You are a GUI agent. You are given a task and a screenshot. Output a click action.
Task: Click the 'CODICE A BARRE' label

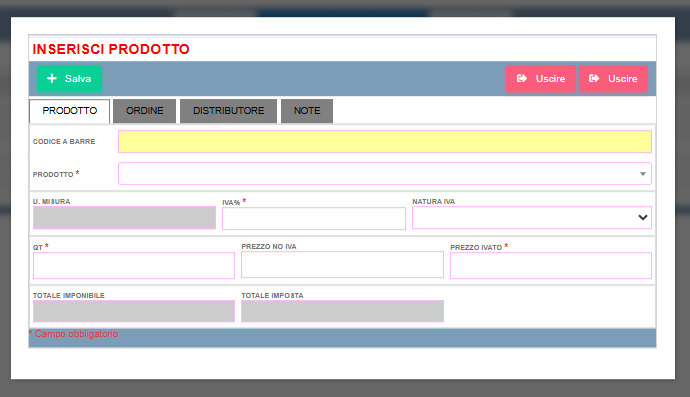(64, 142)
